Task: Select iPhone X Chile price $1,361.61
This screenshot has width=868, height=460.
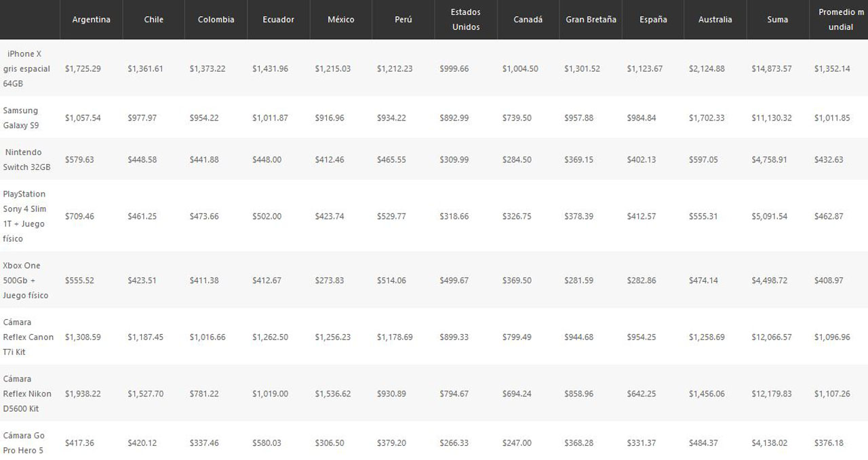Action: coord(145,69)
